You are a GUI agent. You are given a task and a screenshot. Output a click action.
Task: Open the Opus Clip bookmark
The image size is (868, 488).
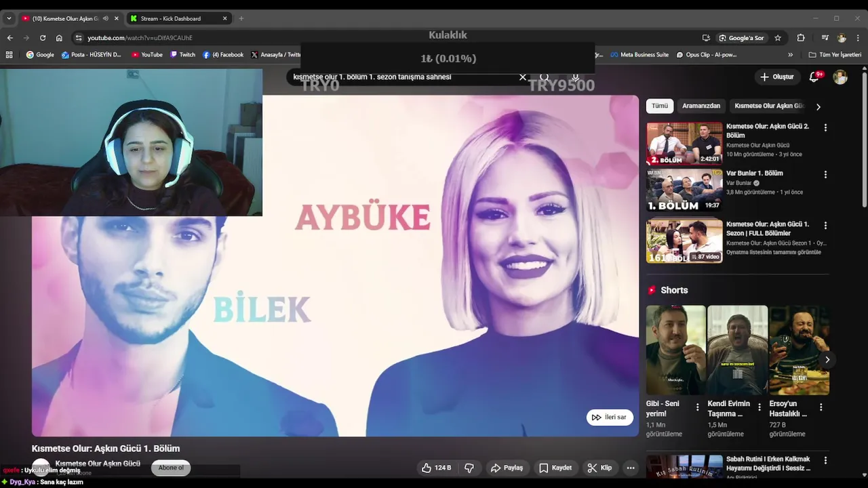[x=706, y=55]
